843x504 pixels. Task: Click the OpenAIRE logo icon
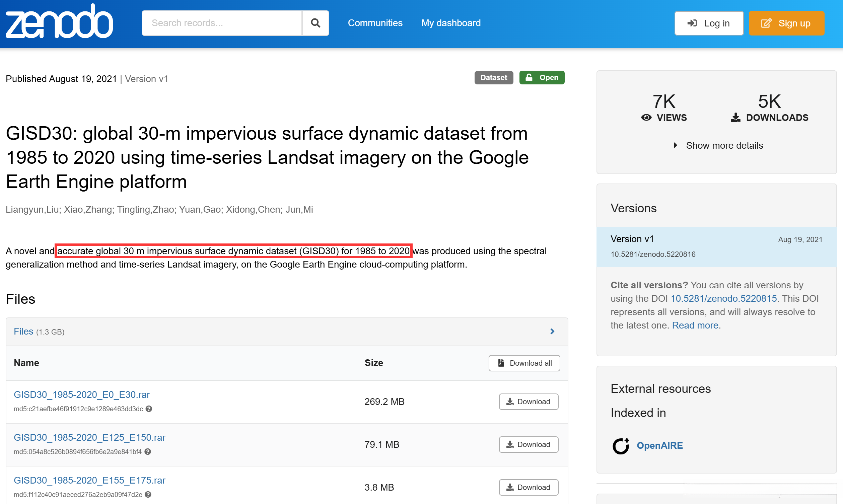pos(621,446)
